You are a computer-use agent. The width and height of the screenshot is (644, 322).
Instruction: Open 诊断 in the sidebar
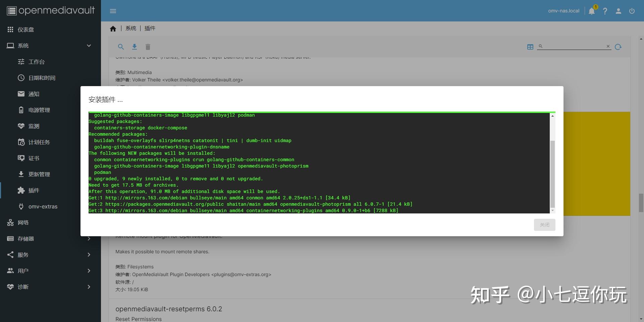coord(50,287)
